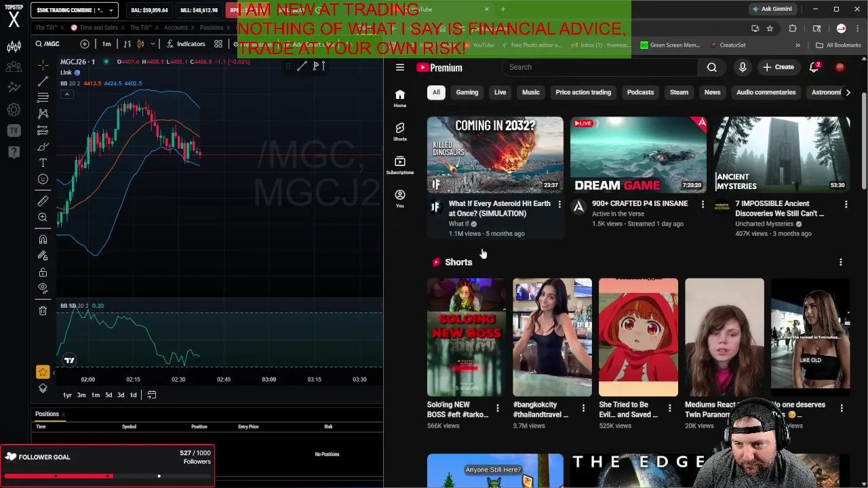This screenshot has width=868, height=488.
Task: Select the brush drawing tool
Action: click(43, 146)
